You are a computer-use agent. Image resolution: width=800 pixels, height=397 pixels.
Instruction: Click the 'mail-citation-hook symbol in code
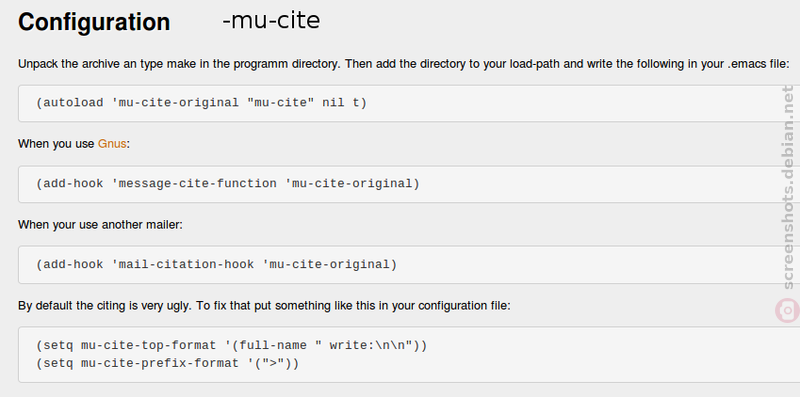point(182,264)
